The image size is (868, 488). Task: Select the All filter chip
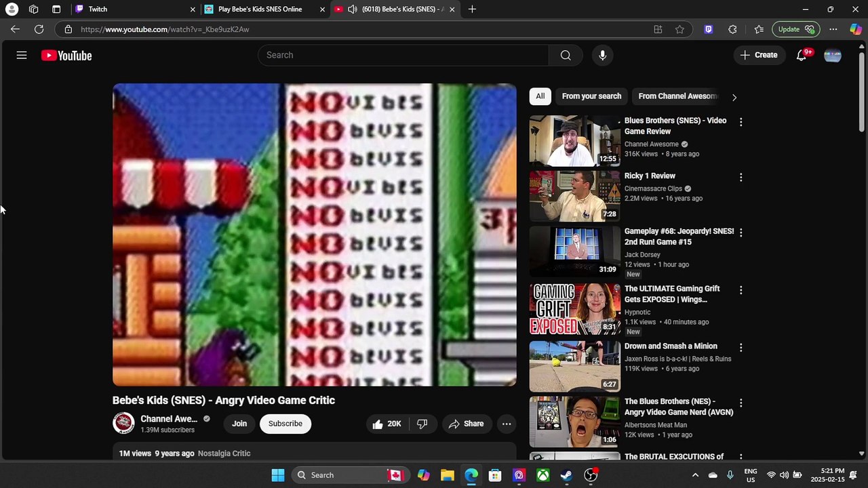[540, 96]
